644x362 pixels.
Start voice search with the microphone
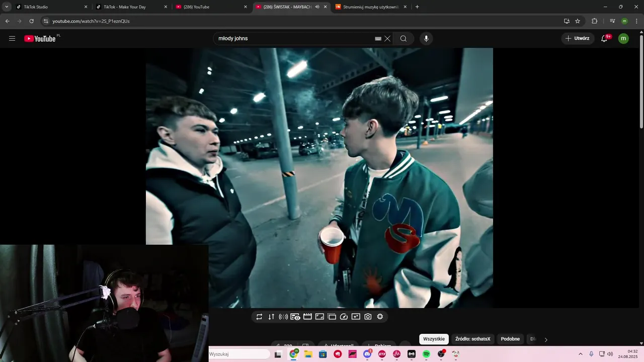point(426,38)
